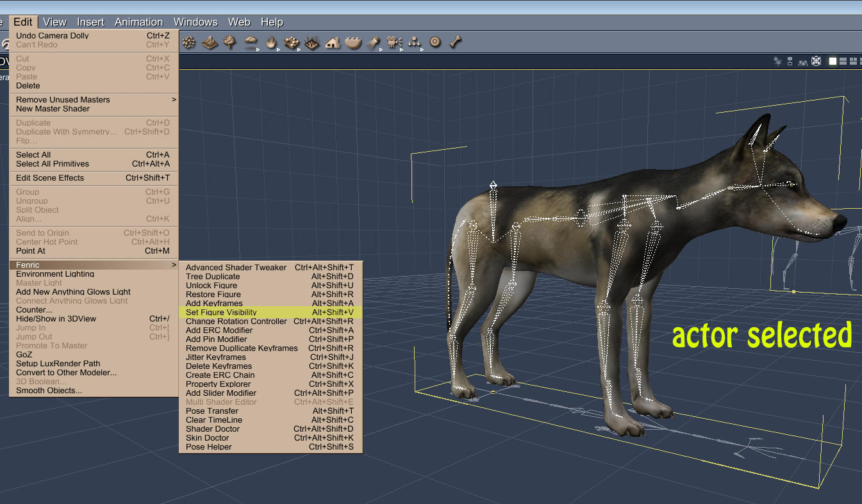Choose Setup LuxRender Path

(x=94, y=364)
